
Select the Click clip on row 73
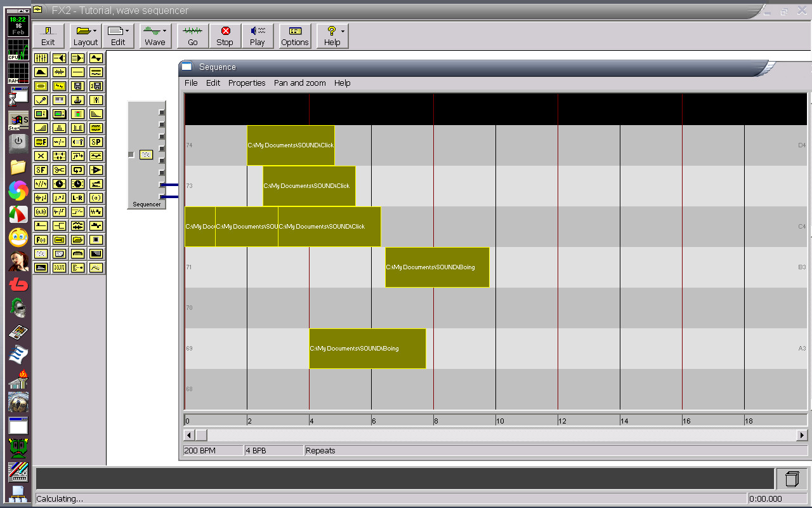pyautogui.click(x=309, y=186)
